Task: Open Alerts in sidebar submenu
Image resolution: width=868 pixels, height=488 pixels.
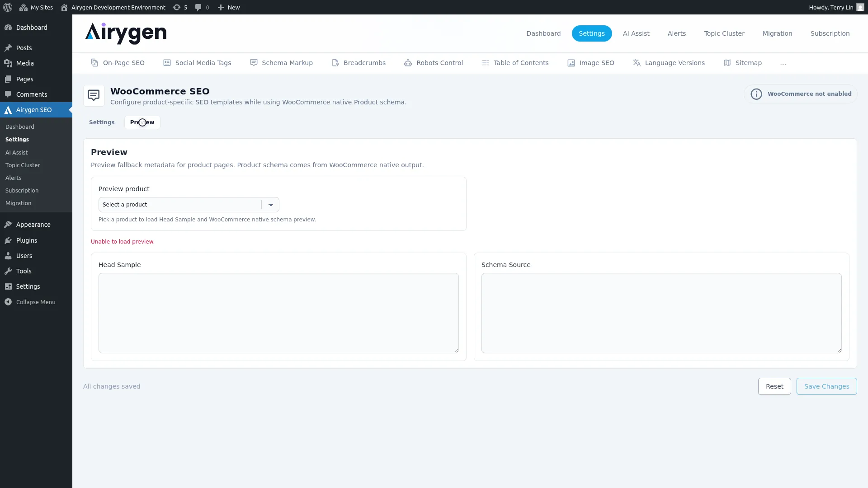Action: pos(14,178)
